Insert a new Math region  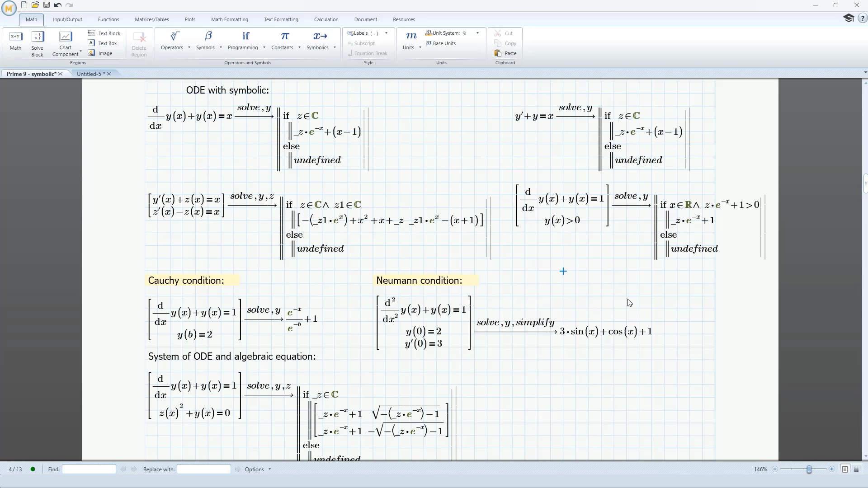(x=15, y=42)
